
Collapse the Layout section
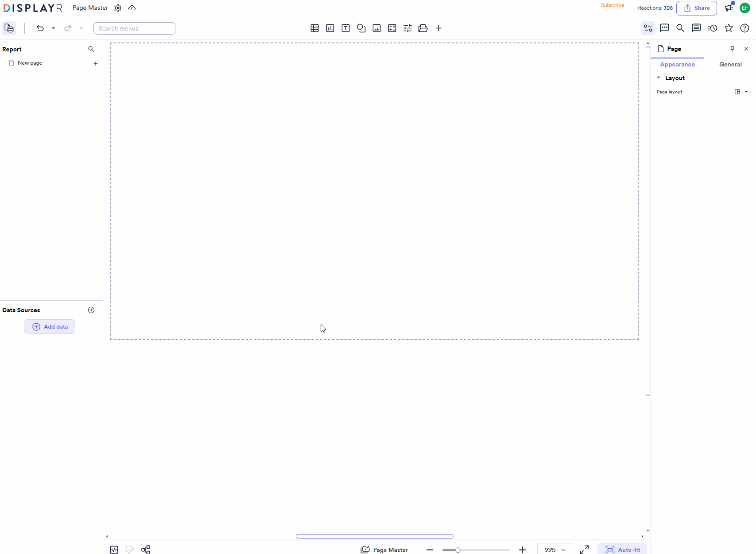[x=659, y=77]
